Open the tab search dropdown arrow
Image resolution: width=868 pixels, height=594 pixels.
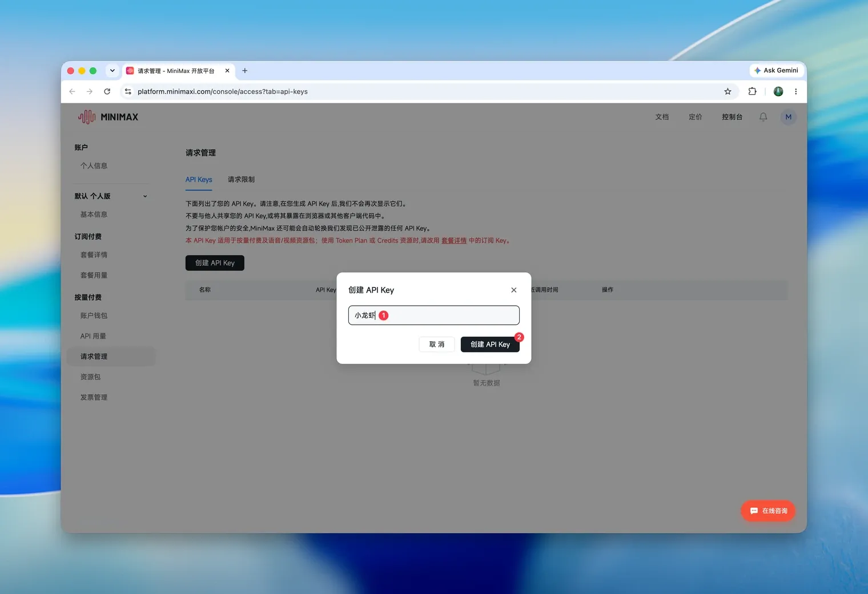pos(112,71)
